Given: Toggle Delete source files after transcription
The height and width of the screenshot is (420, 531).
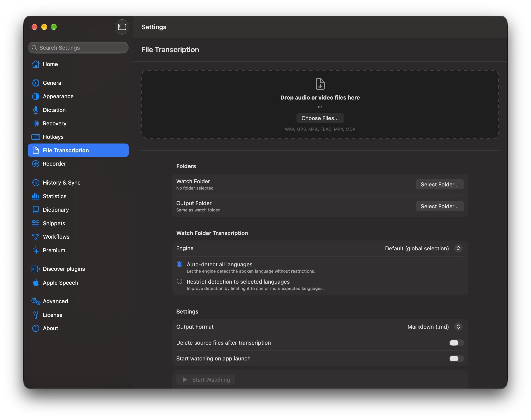Looking at the screenshot, I should pos(456,343).
